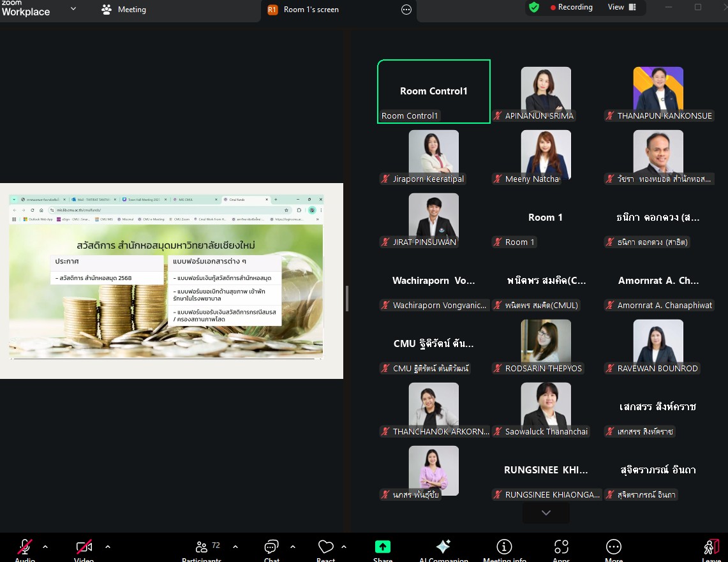Select the Room Control1 video tile
Image resolution: width=728 pixels, height=562 pixels.
[x=434, y=91]
